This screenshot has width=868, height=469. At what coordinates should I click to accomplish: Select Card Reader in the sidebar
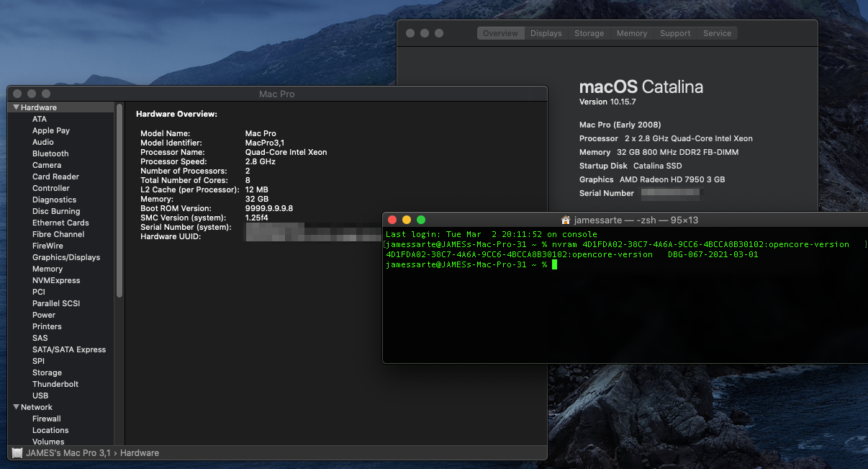pos(55,177)
